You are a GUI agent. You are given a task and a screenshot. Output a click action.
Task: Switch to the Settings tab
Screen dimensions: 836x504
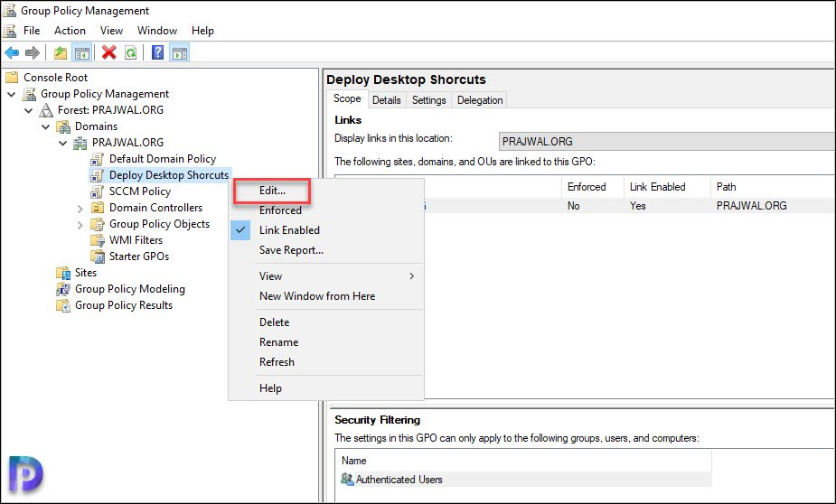pyautogui.click(x=428, y=100)
